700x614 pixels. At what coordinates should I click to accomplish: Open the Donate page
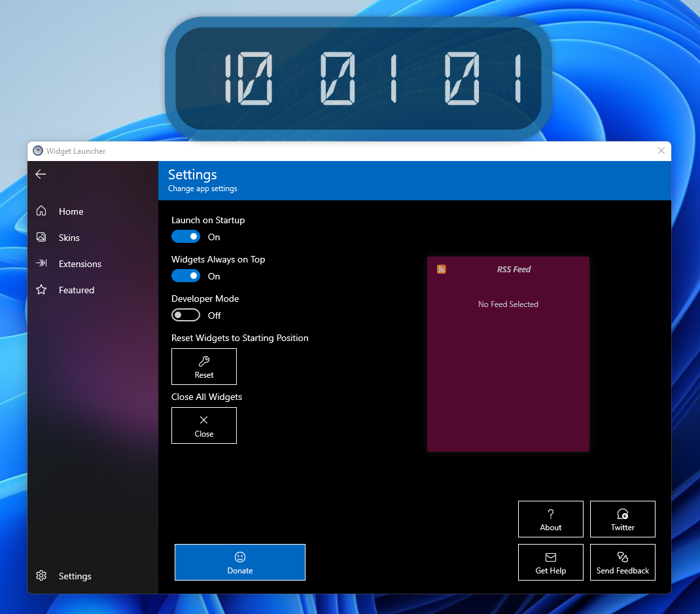pyautogui.click(x=239, y=562)
